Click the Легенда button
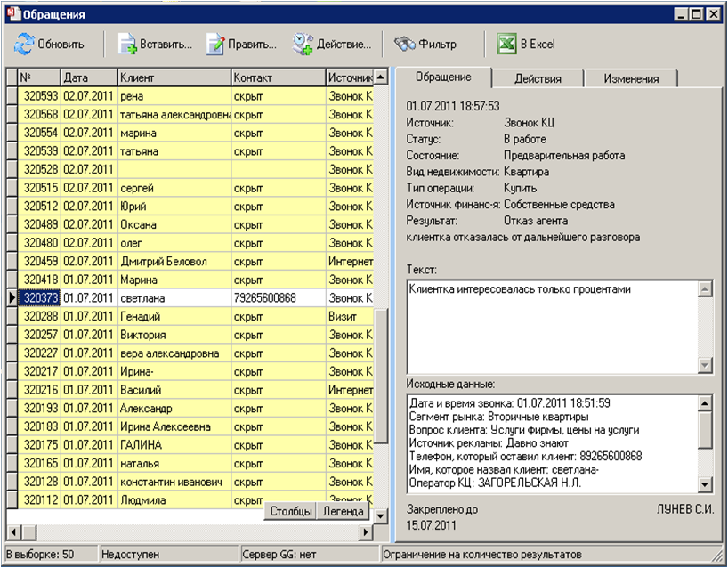The width and height of the screenshot is (728, 568). [344, 511]
